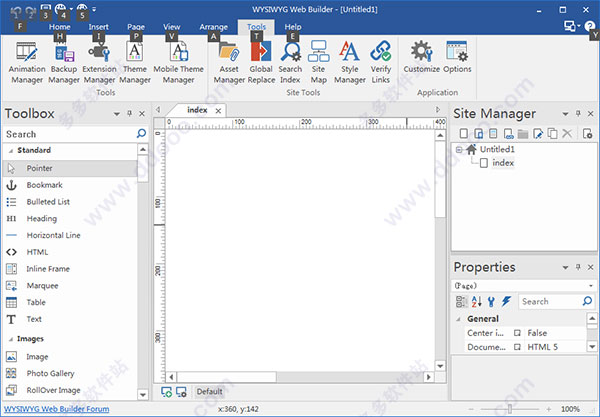
Task: Choose the Image object
Action: tap(70, 357)
